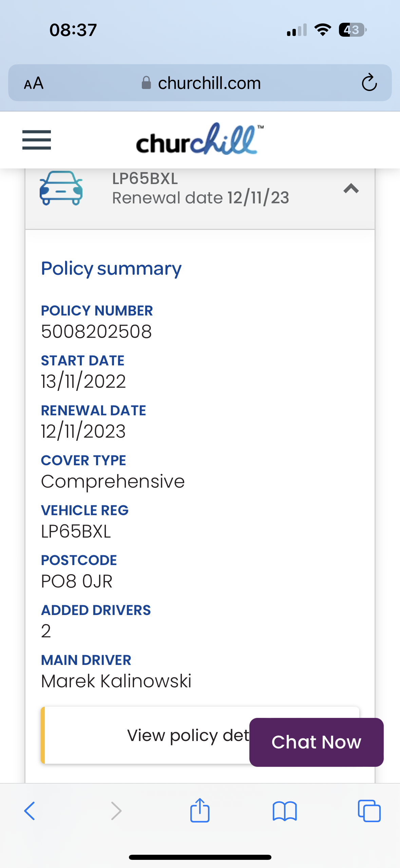Tap the main driver name Marek Kalinowski

(116, 681)
